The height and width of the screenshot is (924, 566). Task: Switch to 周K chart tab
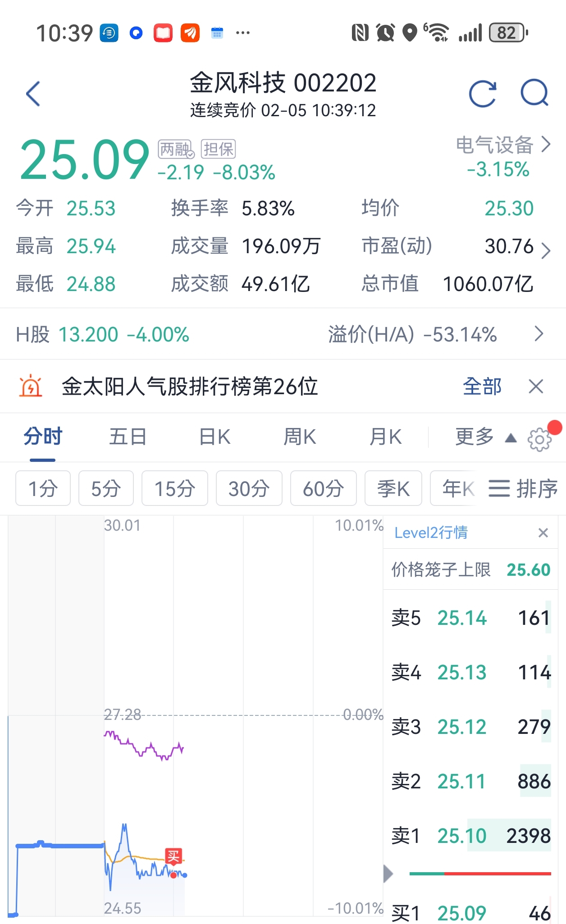click(x=300, y=437)
